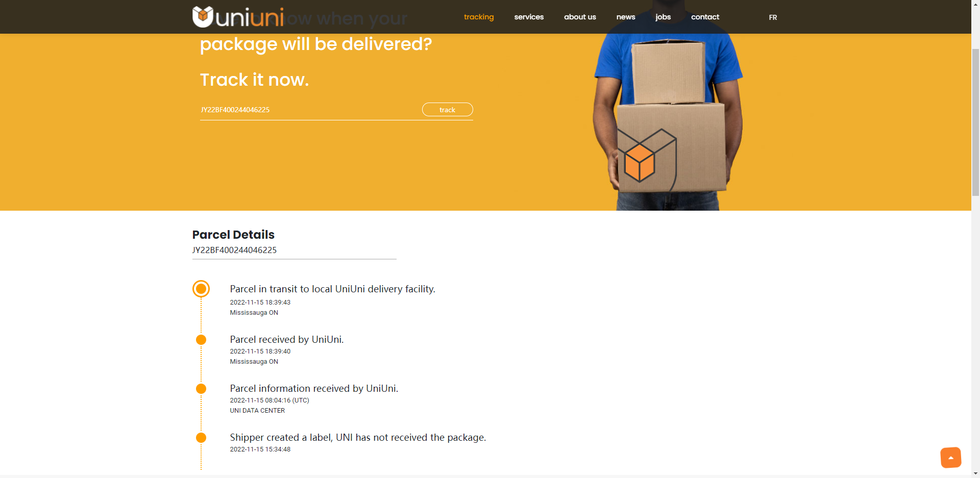The height and width of the screenshot is (478, 980).
Task: Click the track button
Action: [x=448, y=110]
